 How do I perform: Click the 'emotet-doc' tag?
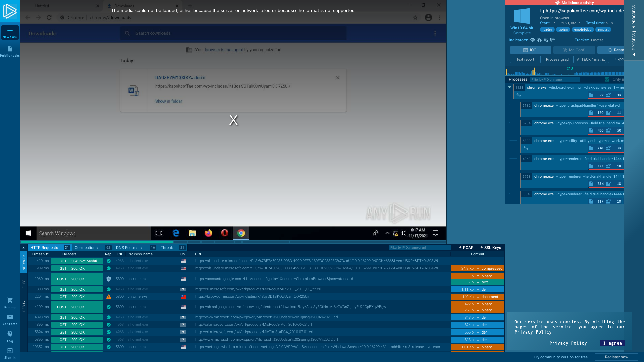[x=582, y=29]
